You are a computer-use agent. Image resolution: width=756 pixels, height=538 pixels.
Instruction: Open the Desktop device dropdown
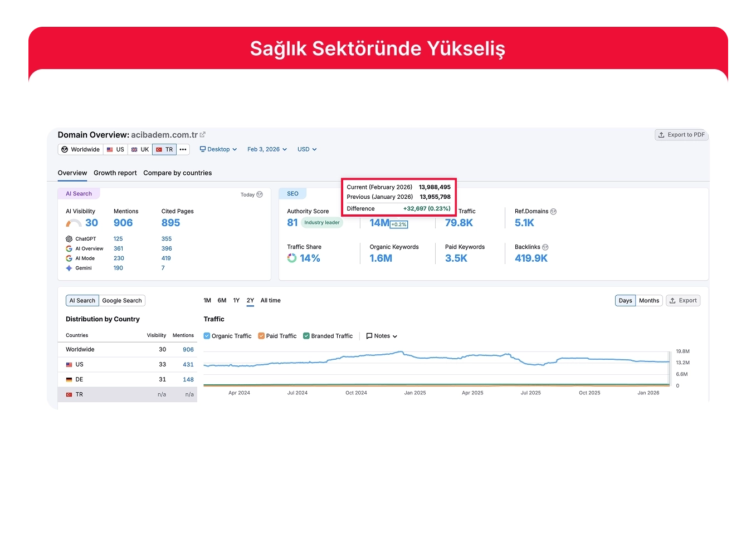(x=218, y=149)
